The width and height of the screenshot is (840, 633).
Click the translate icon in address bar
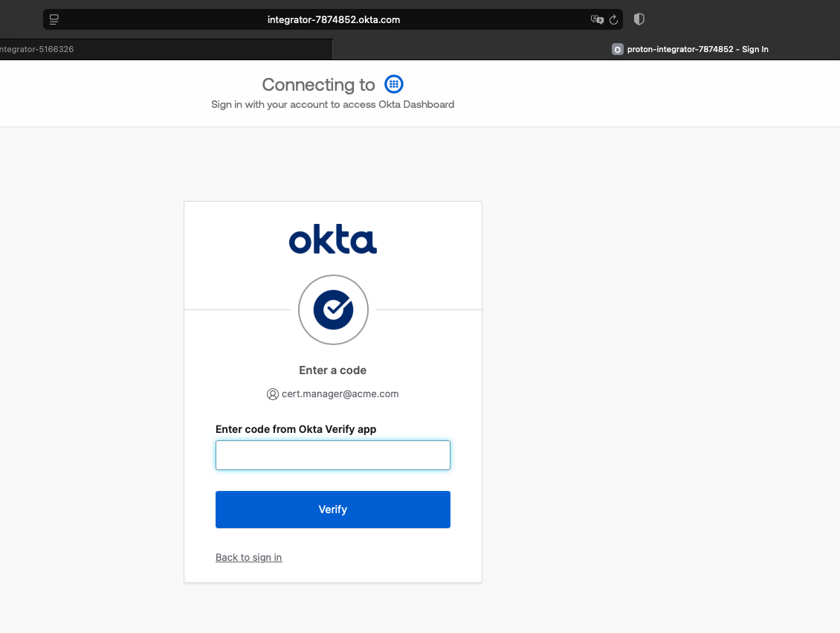pyautogui.click(x=597, y=19)
